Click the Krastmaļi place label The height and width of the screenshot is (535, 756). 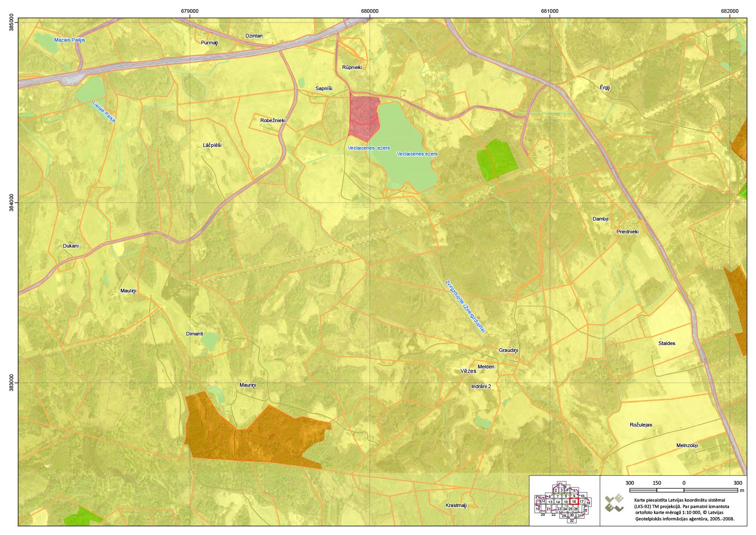click(x=456, y=505)
